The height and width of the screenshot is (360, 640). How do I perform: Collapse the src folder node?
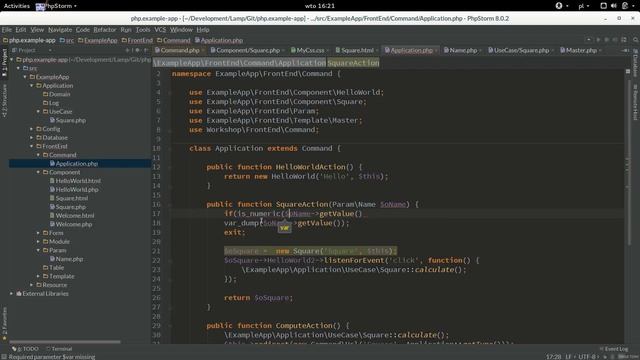[x=18, y=68]
